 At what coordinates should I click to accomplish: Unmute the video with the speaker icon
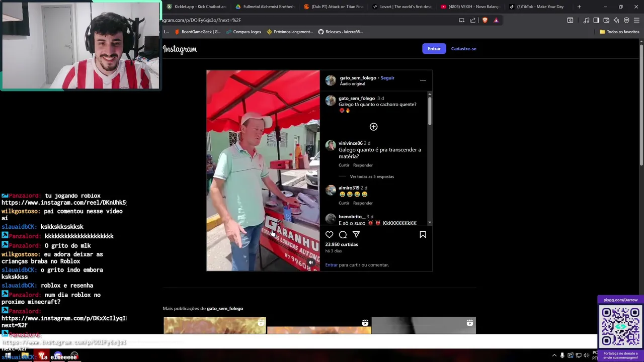[x=310, y=262]
